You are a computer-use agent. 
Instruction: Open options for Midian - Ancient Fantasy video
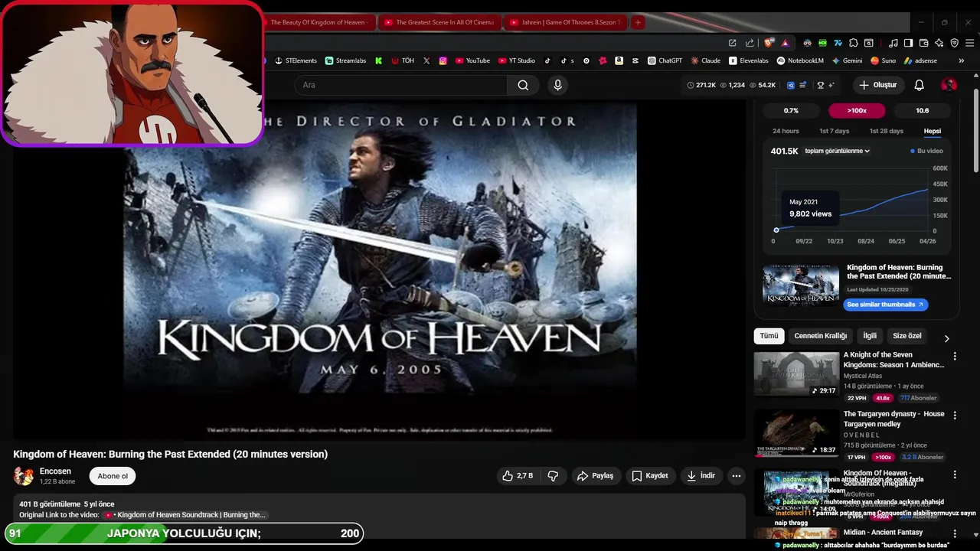(x=954, y=533)
